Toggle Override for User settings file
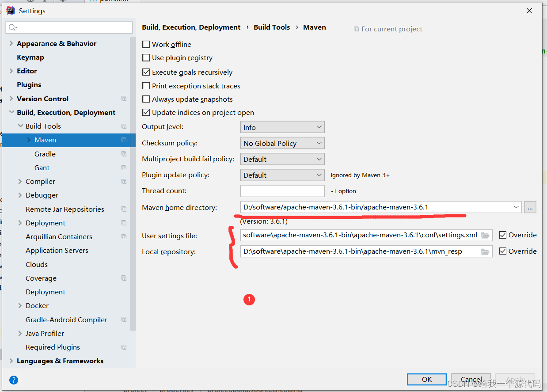Viewport: 547px width, 392px height. click(503, 235)
